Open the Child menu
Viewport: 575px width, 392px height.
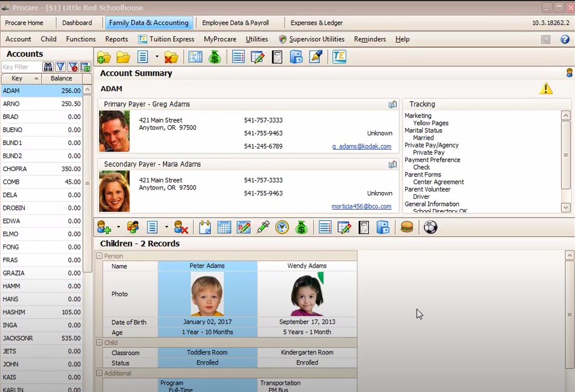click(x=48, y=39)
